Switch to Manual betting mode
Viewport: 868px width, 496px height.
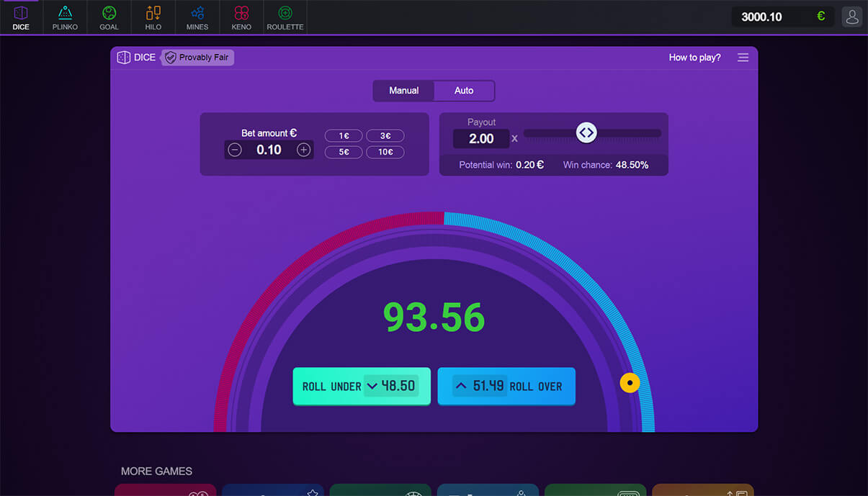click(x=403, y=91)
